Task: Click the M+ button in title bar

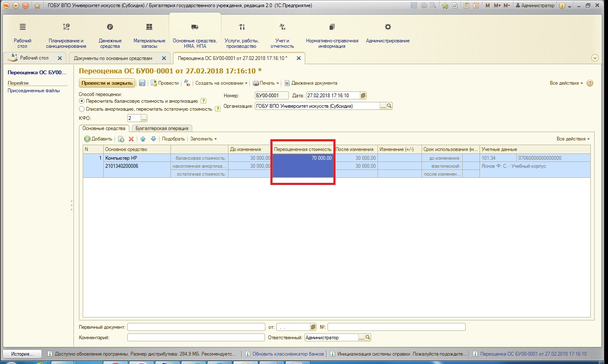Action: [x=497, y=5]
